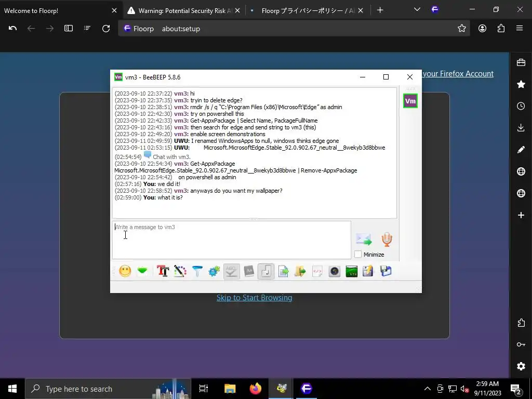Open Firefox from the taskbar
This screenshot has height=399, width=532.
[256, 389]
